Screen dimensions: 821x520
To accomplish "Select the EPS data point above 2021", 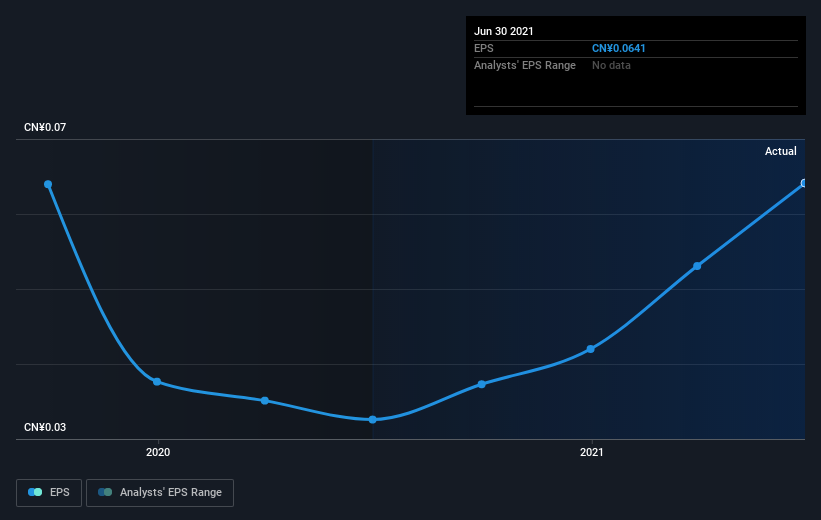I will [591, 349].
